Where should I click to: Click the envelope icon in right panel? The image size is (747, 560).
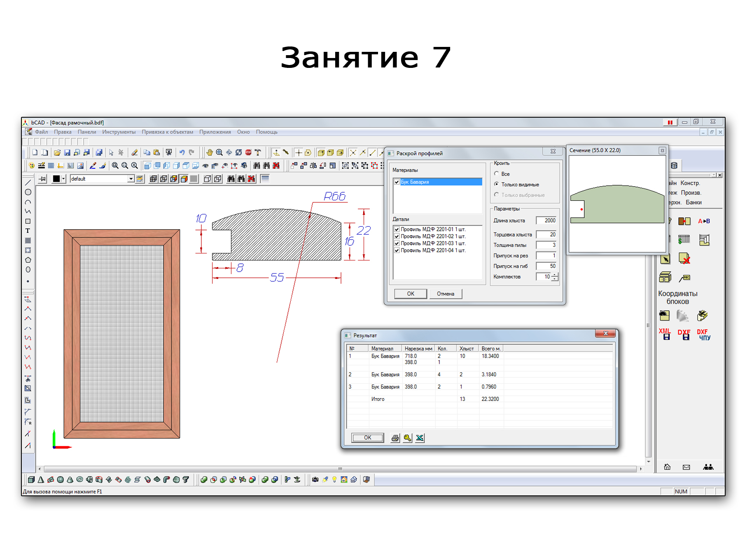tap(686, 467)
